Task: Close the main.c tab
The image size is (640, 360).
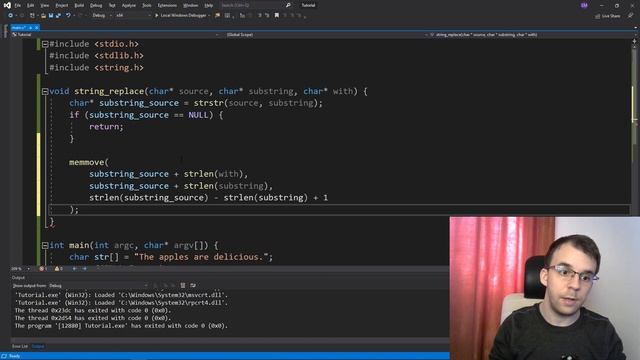Action: point(36,27)
